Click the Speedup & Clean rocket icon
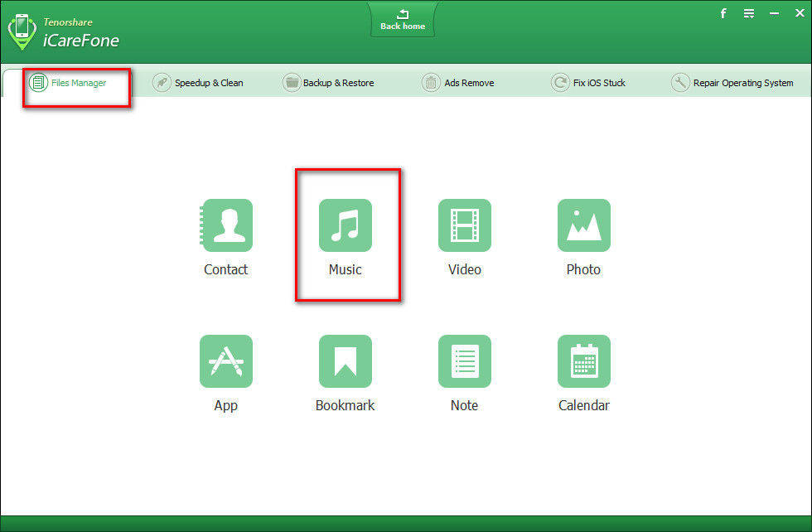This screenshot has height=532, width=812. click(162, 82)
